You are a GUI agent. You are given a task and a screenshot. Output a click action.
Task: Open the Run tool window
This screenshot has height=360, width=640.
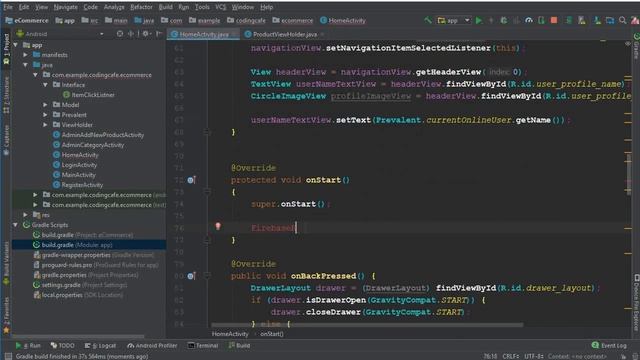click(x=28, y=345)
